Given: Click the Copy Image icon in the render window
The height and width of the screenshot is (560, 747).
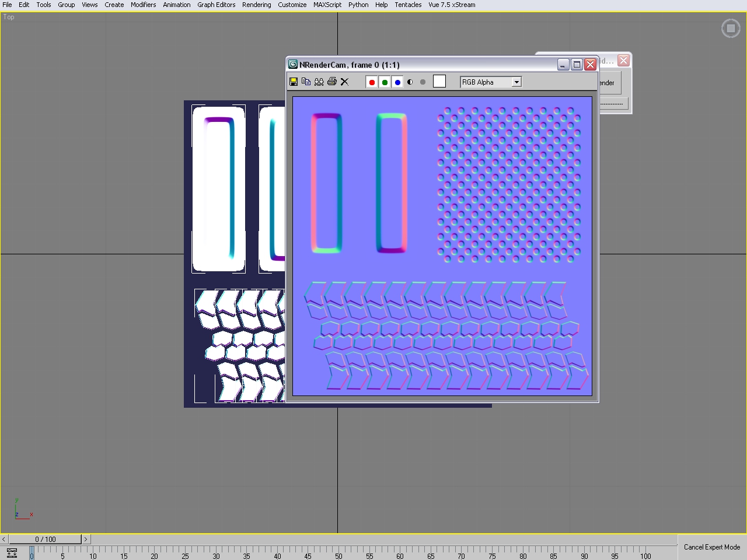Looking at the screenshot, I should click(306, 82).
